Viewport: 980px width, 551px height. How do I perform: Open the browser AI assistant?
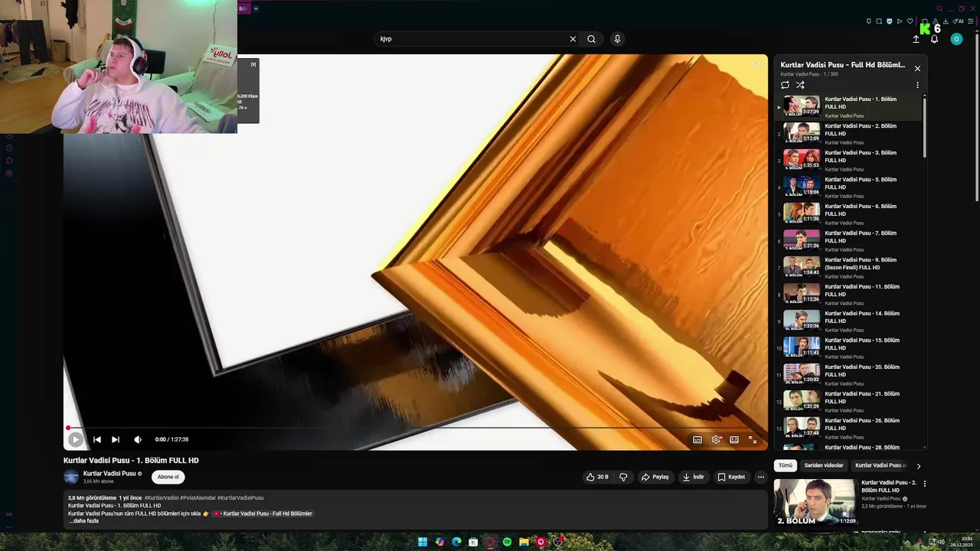click(x=959, y=21)
